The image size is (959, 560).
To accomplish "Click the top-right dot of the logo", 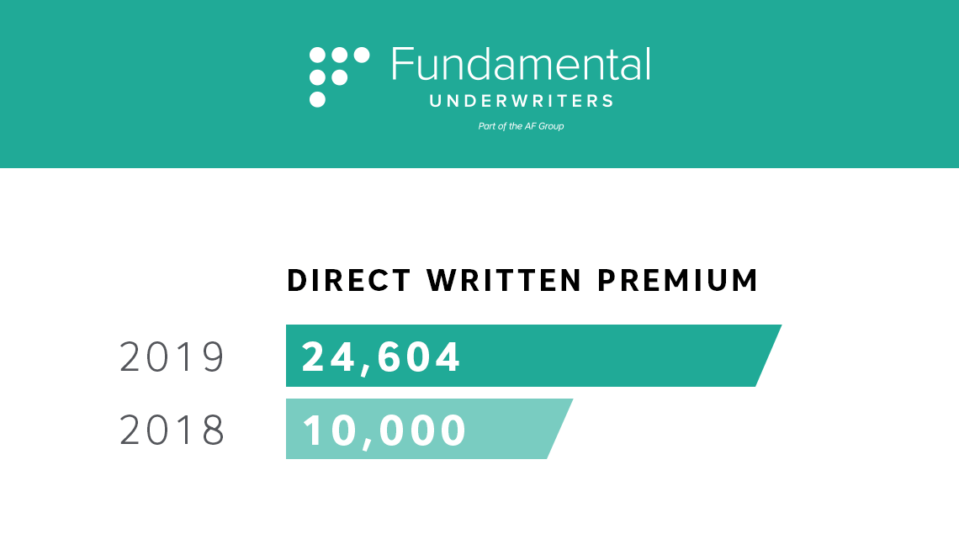I will [362, 55].
